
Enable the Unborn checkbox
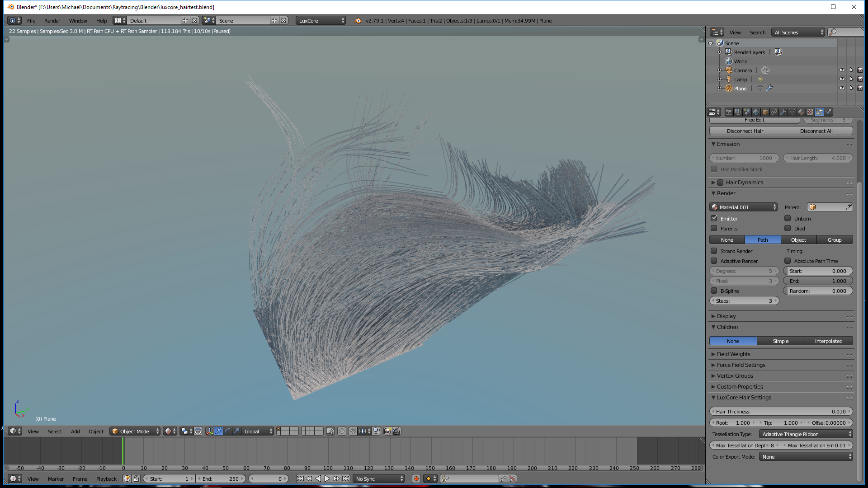788,218
